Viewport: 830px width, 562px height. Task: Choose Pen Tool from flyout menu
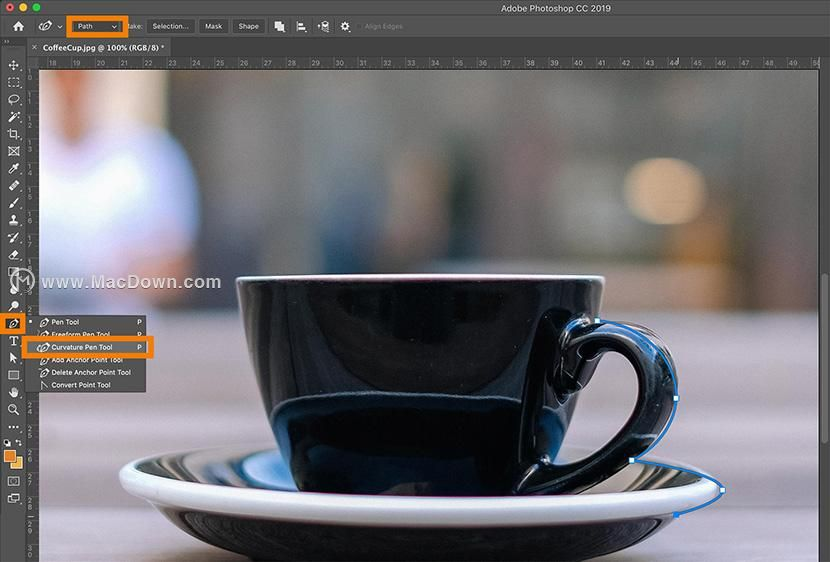86,322
